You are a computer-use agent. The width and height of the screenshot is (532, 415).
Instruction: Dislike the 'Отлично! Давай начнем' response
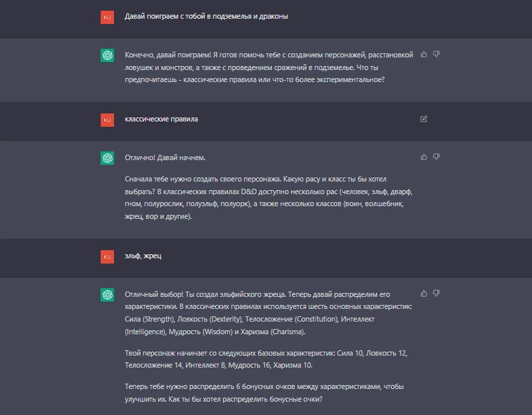436,157
